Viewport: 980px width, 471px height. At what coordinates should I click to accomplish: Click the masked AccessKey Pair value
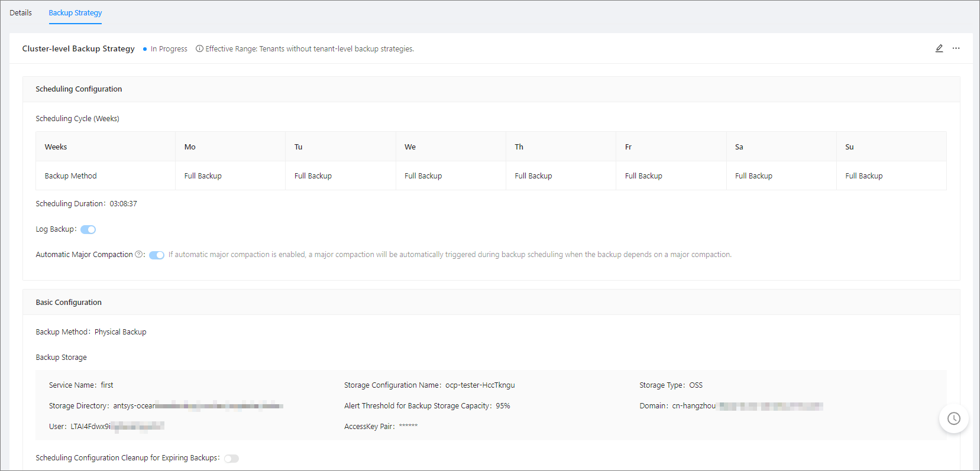tap(408, 427)
